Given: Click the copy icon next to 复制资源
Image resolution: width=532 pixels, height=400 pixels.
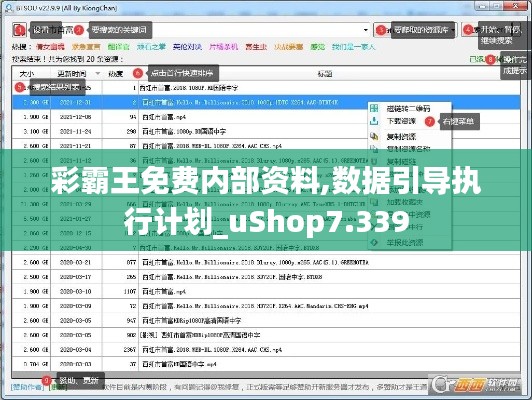Looking at the screenshot, I should click(374, 136).
